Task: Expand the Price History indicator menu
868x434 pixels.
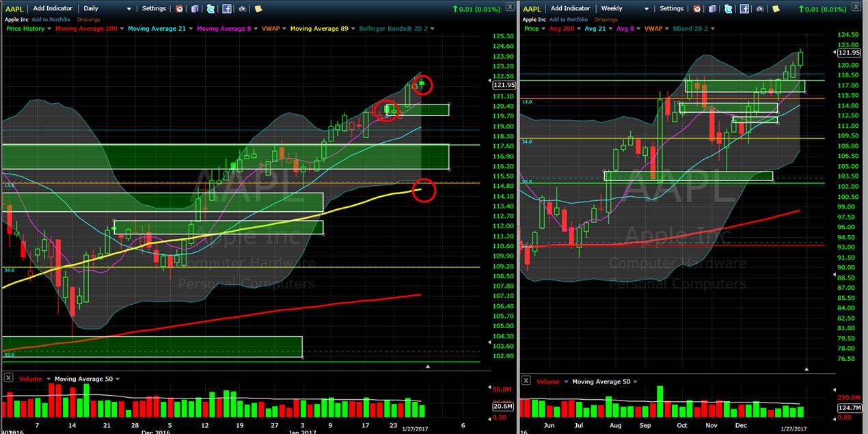Action: 49,29
